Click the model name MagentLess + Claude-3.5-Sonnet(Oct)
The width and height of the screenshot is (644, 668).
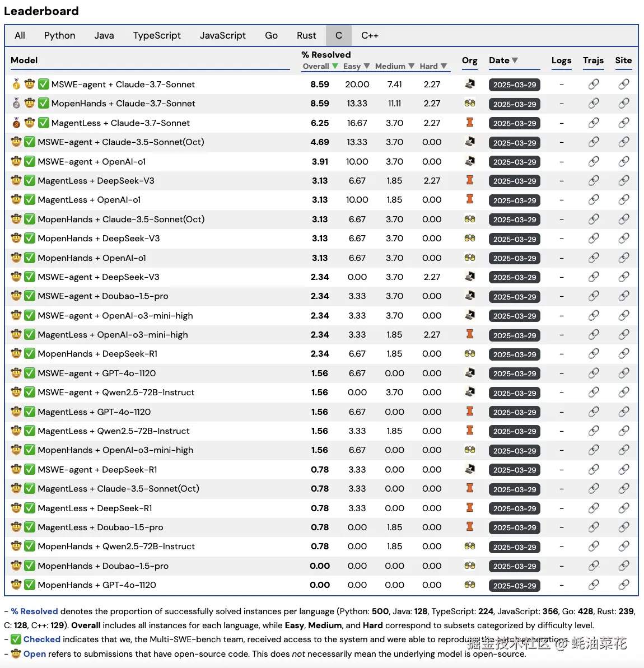119,489
